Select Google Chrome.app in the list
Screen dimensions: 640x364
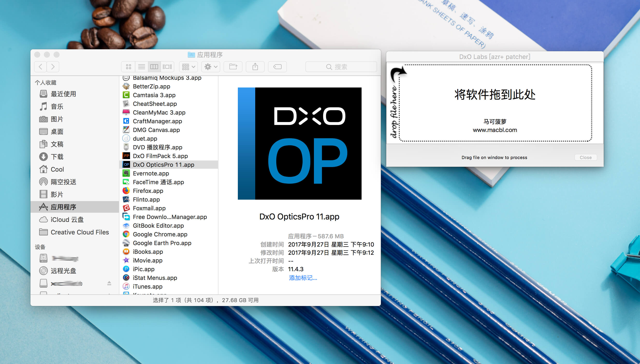click(x=169, y=234)
